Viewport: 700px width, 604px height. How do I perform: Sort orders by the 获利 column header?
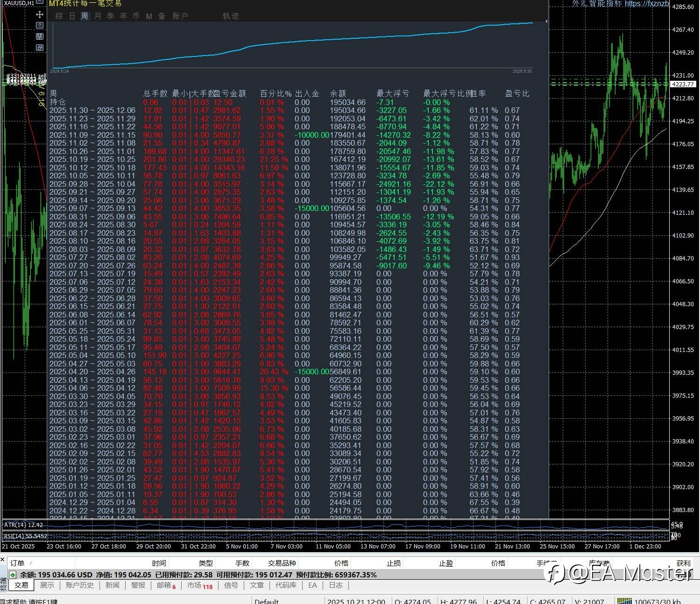pyautogui.click(x=683, y=563)
